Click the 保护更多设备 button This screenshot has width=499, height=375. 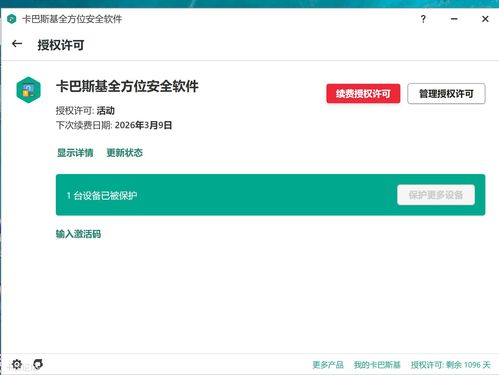[436, 195]
